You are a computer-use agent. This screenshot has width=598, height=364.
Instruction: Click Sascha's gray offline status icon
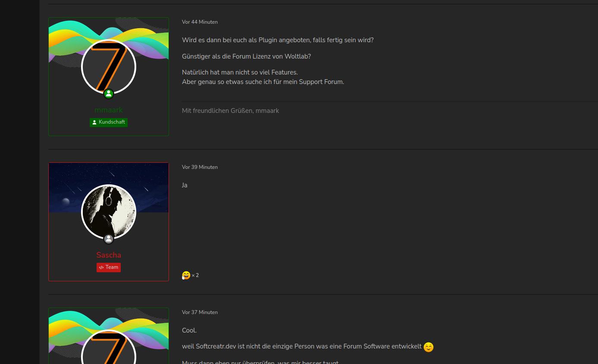pyautogui.click(x=109, y=239)
